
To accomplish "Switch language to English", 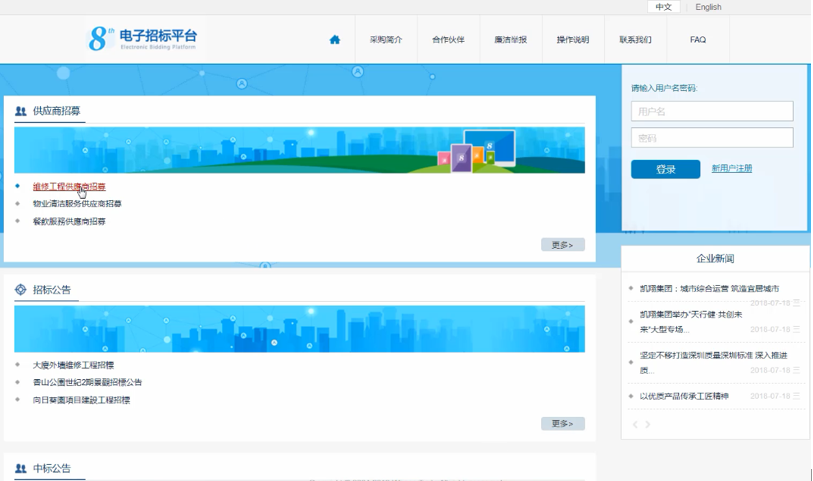I will [x=708, y=7].
